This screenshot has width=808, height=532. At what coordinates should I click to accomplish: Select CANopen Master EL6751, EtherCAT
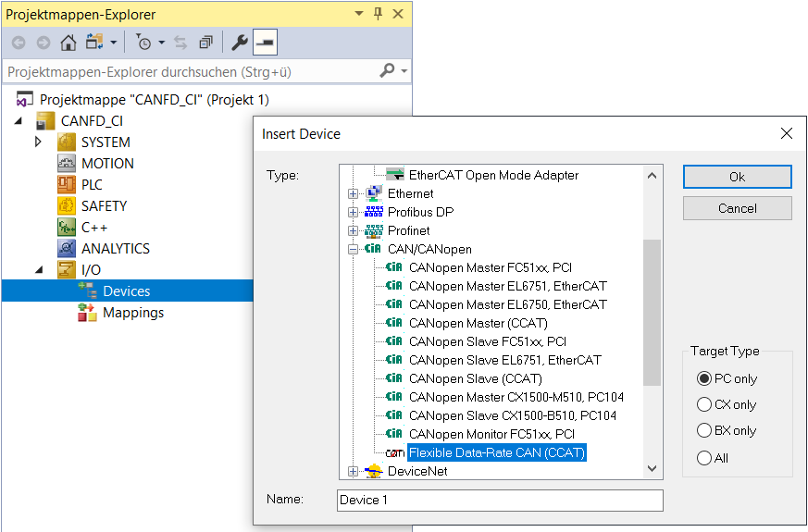tap(507, 286)
